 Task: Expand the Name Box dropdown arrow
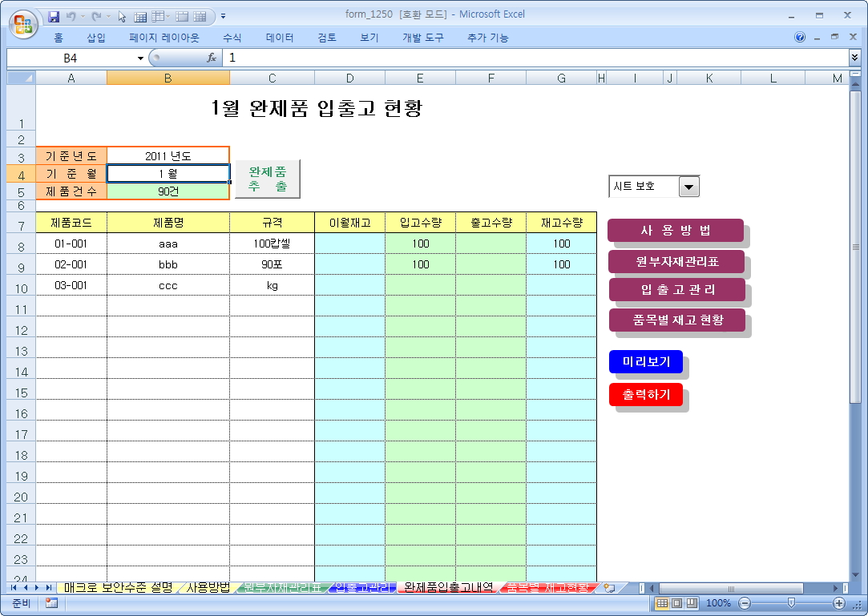(141, 58)
